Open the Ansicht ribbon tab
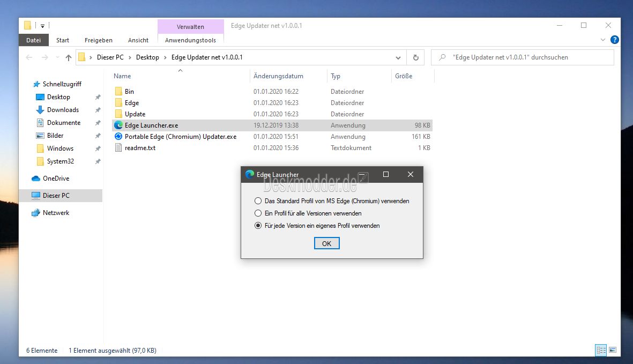The image size is (633, 364). tap(138, 40)
